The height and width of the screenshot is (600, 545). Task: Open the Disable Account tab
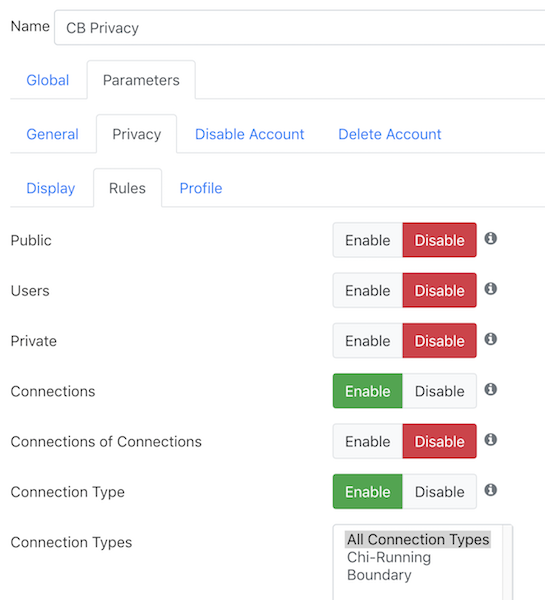pyautogui.click(x=250, y=134)
